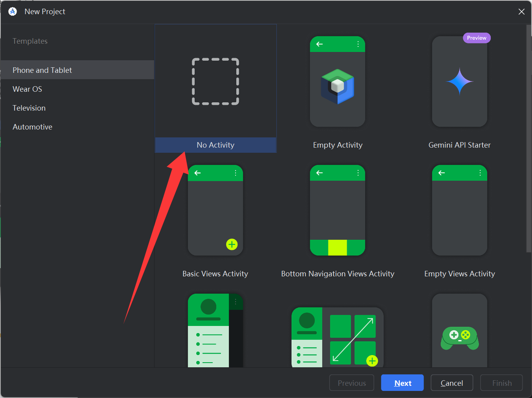This screenshot has width=532, height=398.
Task: Select the navigation drawer list template thumbnail
Action: (215, 331)
